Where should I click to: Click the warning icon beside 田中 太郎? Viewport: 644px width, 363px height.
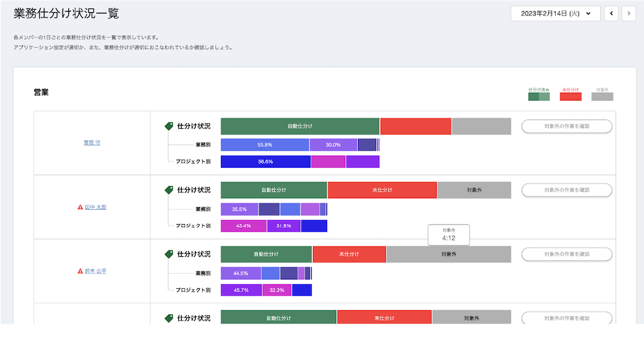[80, 207]
